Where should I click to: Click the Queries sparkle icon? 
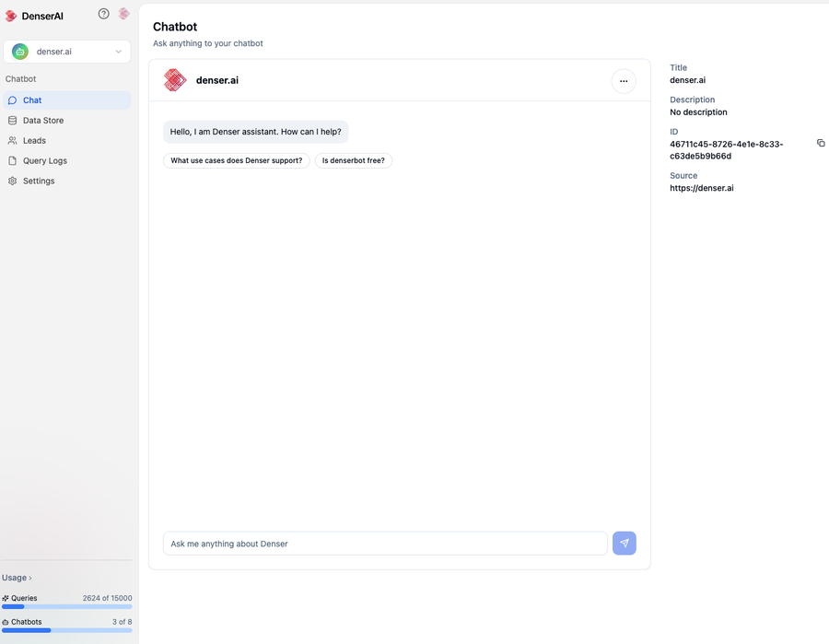pos(6,598)
